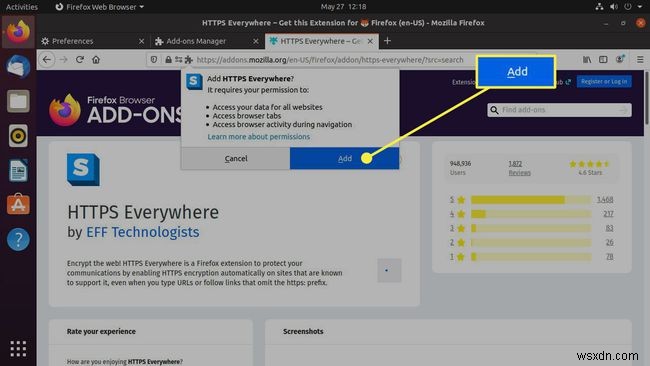Submit search with the Find add-ons arrow

(623, 110)
